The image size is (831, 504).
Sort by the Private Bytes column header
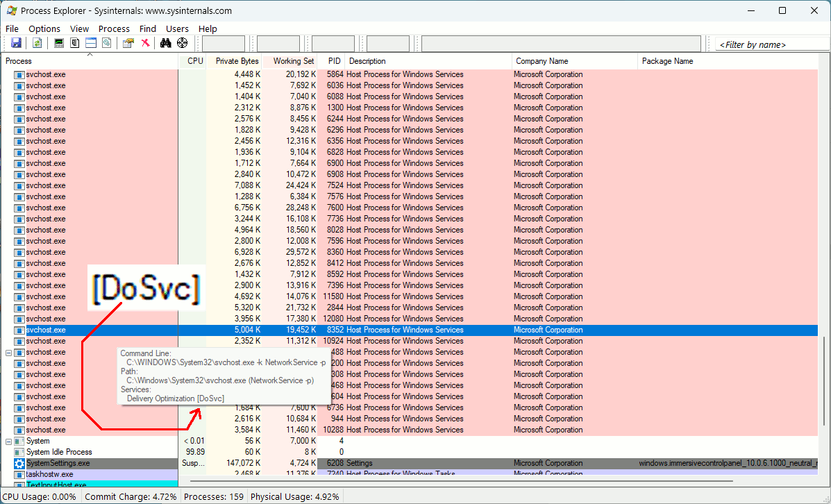[234, 61]
